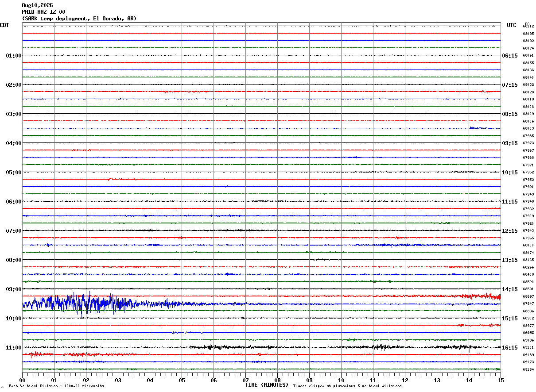
Task: Click the traces clipped footnote text
Action: [347, 386]
